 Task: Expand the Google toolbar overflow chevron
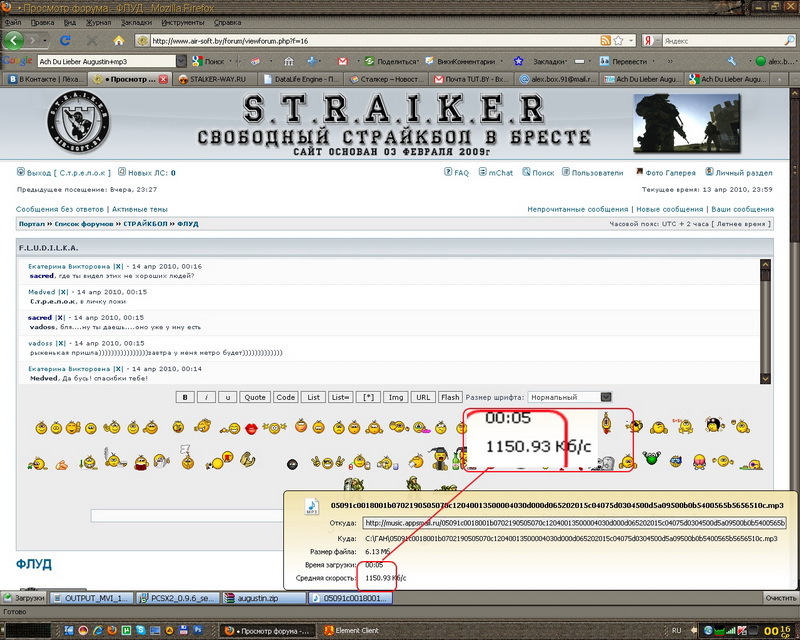pos(670,61)
